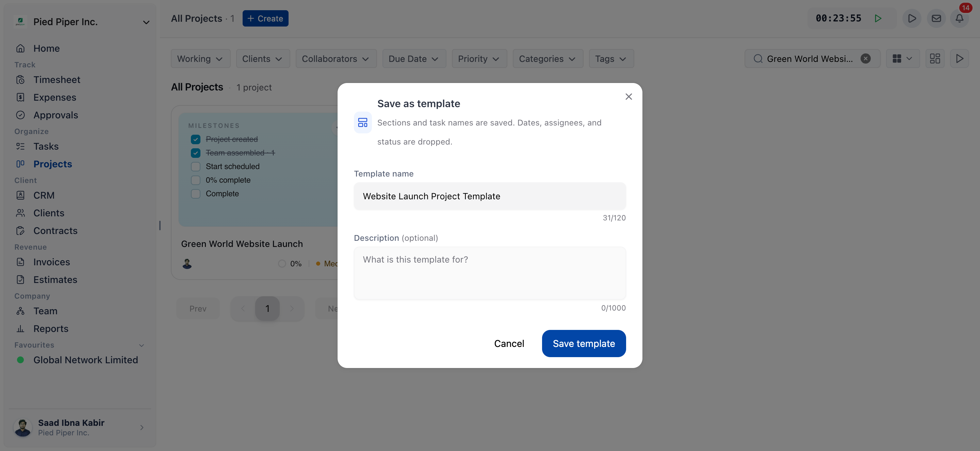
Task: Check the Complete milestone
Action: click(x=196, y=194)
